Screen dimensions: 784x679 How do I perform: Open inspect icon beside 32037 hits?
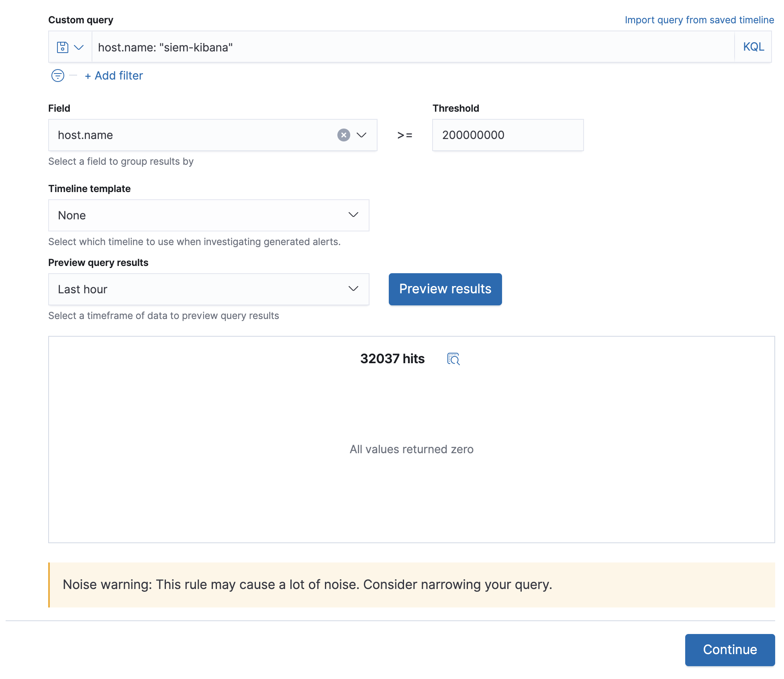[453, 359]
